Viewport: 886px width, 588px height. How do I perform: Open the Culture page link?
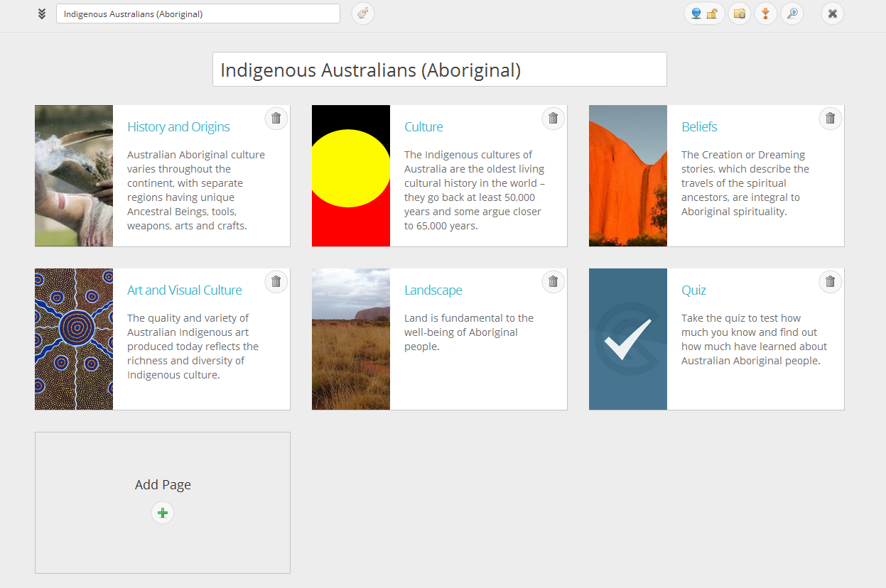pyautogui.click(x=423, y=127)
